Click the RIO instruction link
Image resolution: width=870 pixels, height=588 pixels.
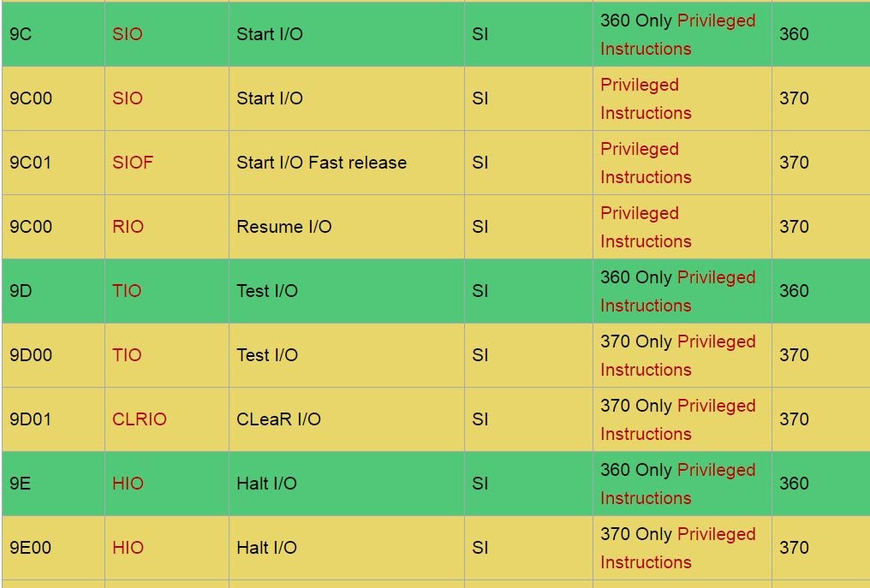click(x=128, y=227)
